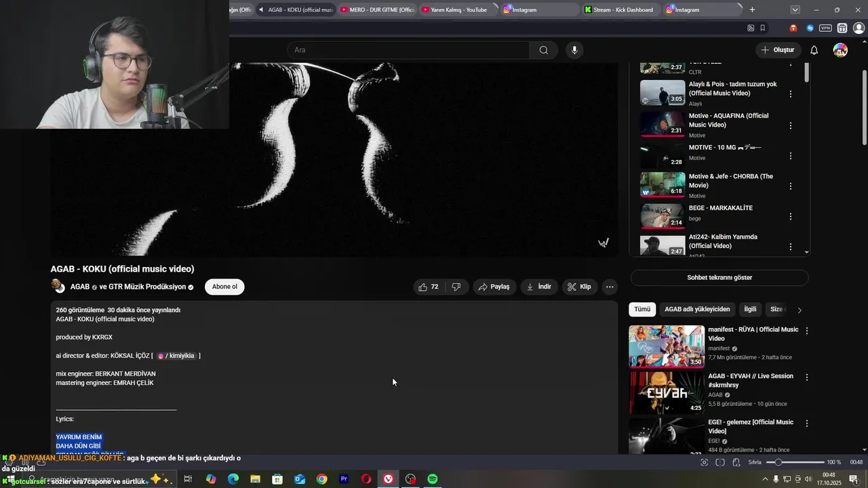868x488 pixels.
Task: Switch to AGAB - KOKU browser tab
Action: [x=296, y=9]
